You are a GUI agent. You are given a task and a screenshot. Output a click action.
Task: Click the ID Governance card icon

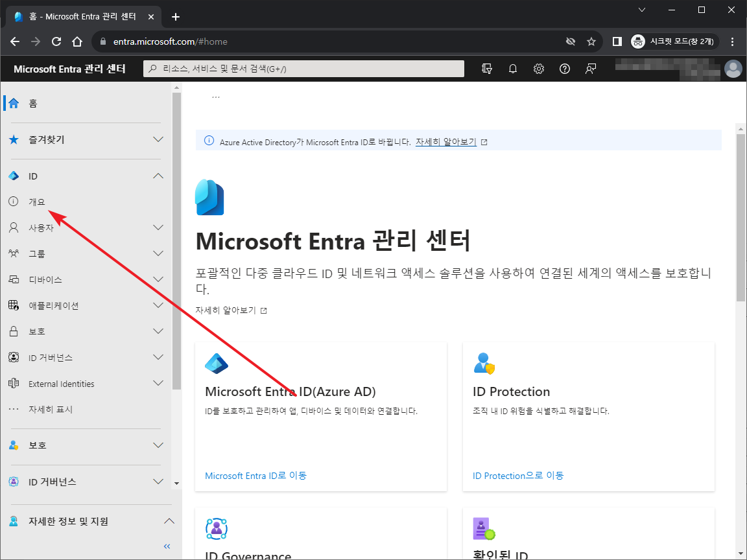point(217,529)
